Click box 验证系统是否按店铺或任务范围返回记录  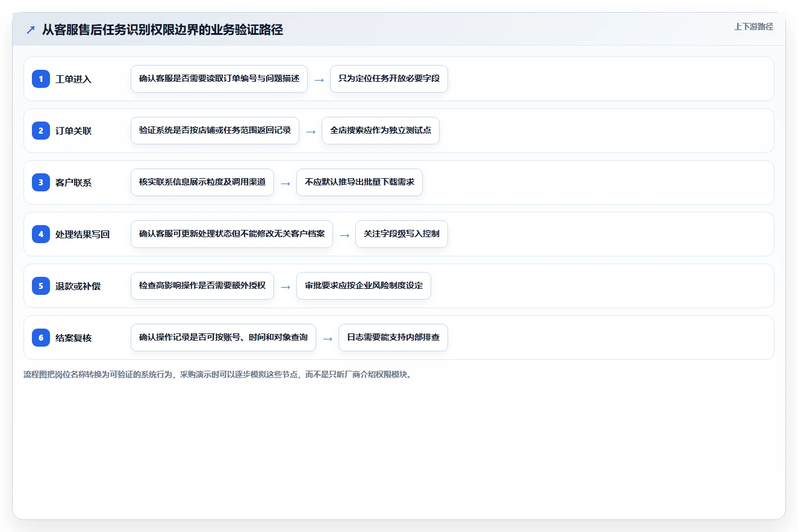pyautogui.click(x=215, y=131)
